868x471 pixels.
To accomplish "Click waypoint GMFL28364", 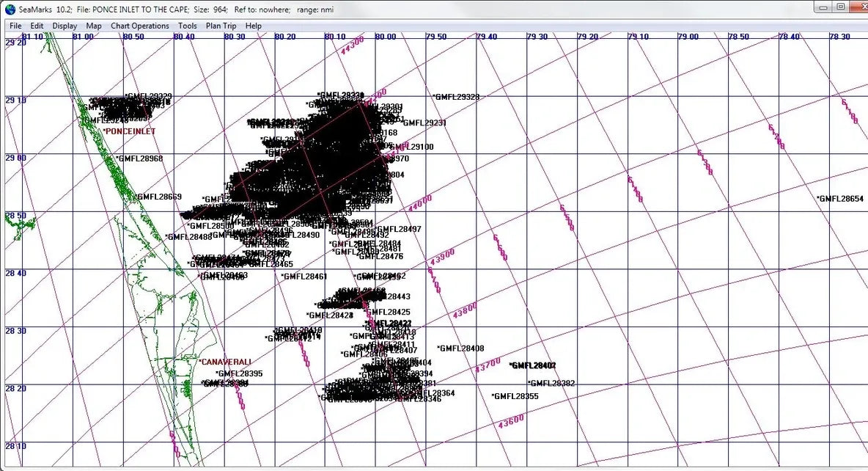I will [435, 393].
